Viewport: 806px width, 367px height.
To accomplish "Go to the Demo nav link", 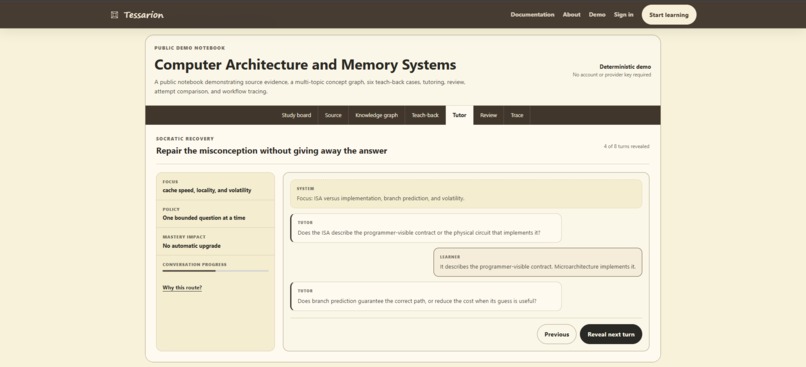I will tap(597, 15).
